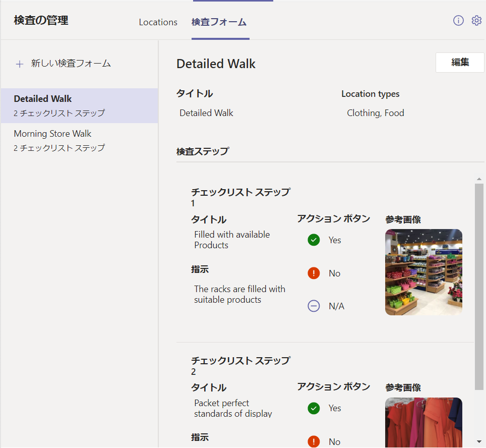
Task: Open settings gear icon
Action: click(476, 21)
